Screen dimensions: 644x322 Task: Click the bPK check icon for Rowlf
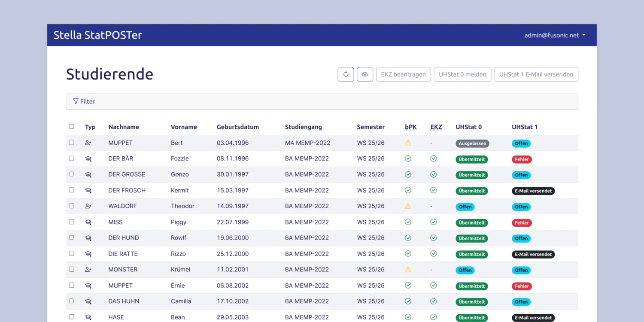[x=408, y=238]
